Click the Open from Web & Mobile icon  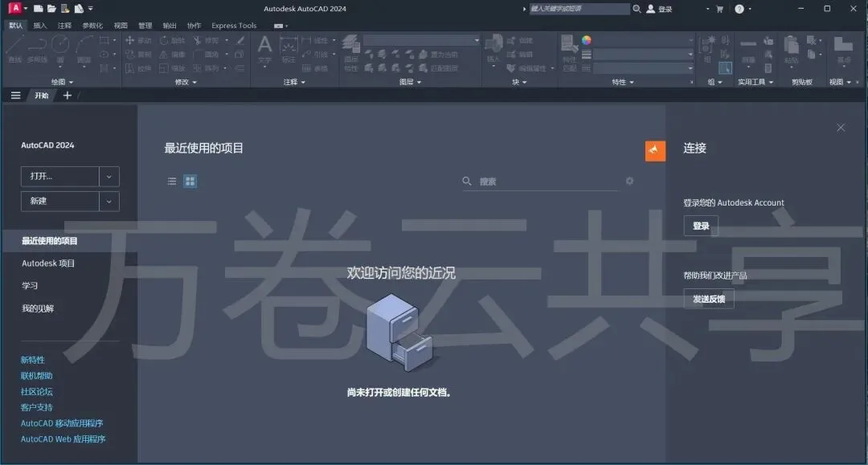65,8
